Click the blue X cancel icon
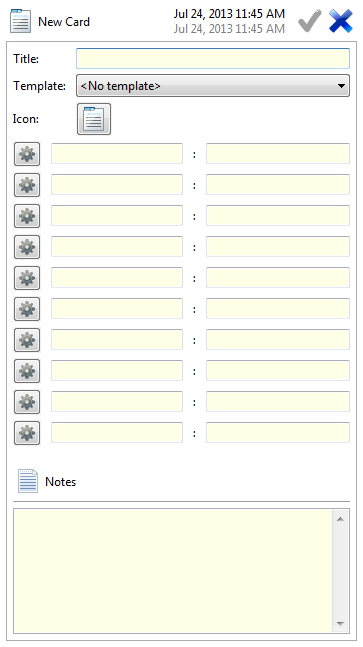Screen dimensions: 363x647 point(341,21)
